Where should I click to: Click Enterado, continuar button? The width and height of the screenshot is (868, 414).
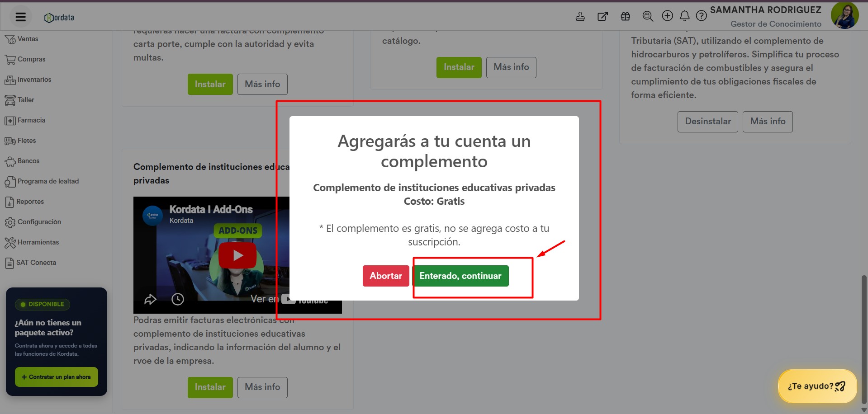(460, 276)
